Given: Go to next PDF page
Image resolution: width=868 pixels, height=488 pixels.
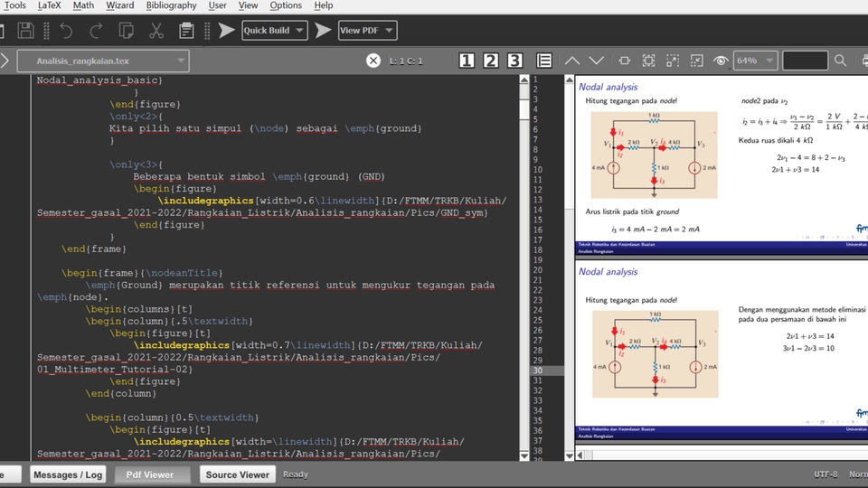Looking at the screenshot, I should (596, 61).
